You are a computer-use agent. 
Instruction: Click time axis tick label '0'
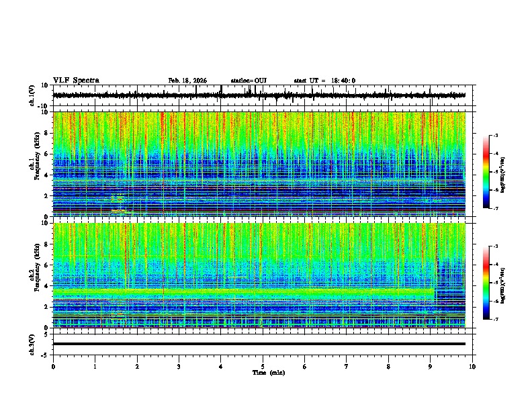53,367
